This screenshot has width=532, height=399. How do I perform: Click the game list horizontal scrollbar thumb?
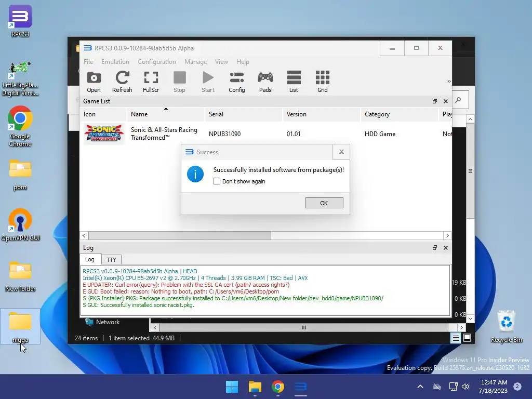point(179,235)
